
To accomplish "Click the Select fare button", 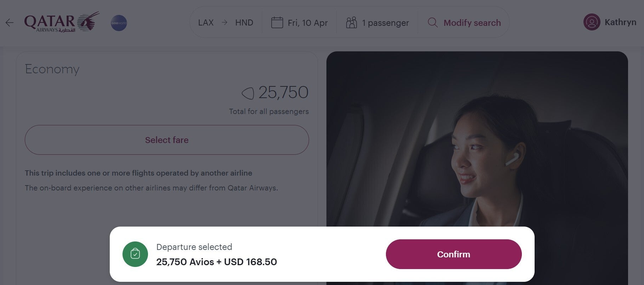I will pos(166,140).
